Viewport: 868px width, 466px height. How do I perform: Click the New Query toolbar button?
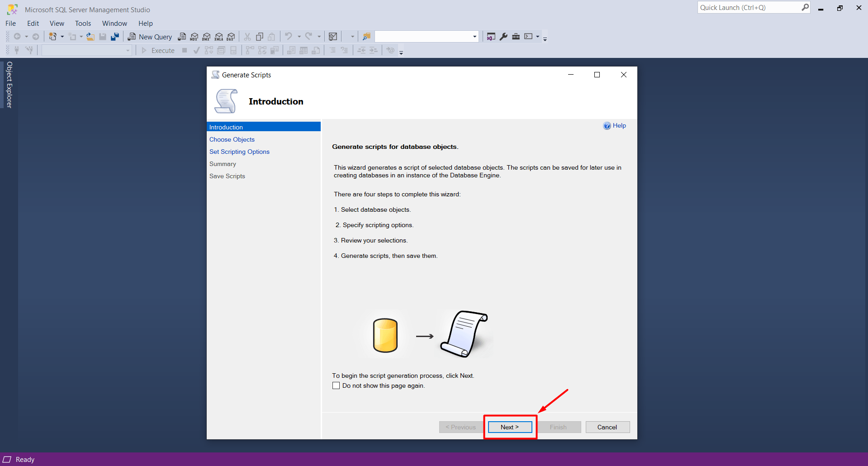click(150, 37)
